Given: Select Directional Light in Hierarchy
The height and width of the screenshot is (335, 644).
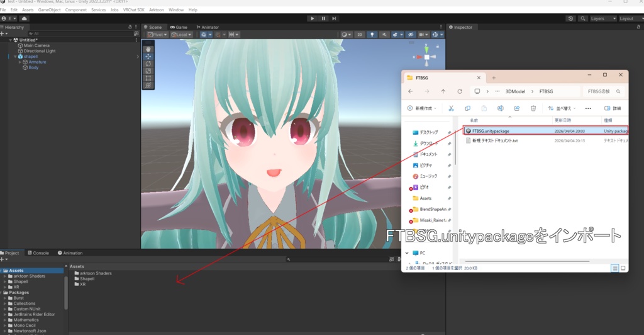Looking at the screenshot, I should 39,51.
